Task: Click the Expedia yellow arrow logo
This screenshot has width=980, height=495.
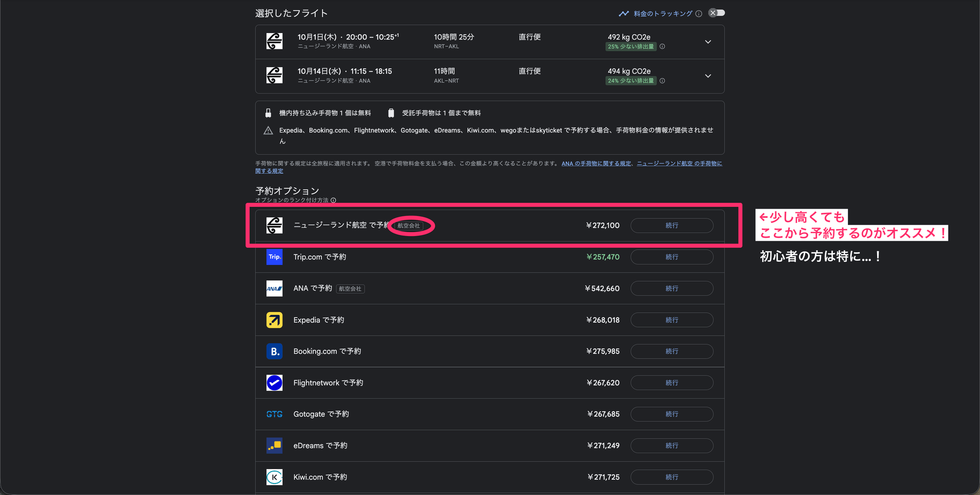Action: click(x=274, y=320)
